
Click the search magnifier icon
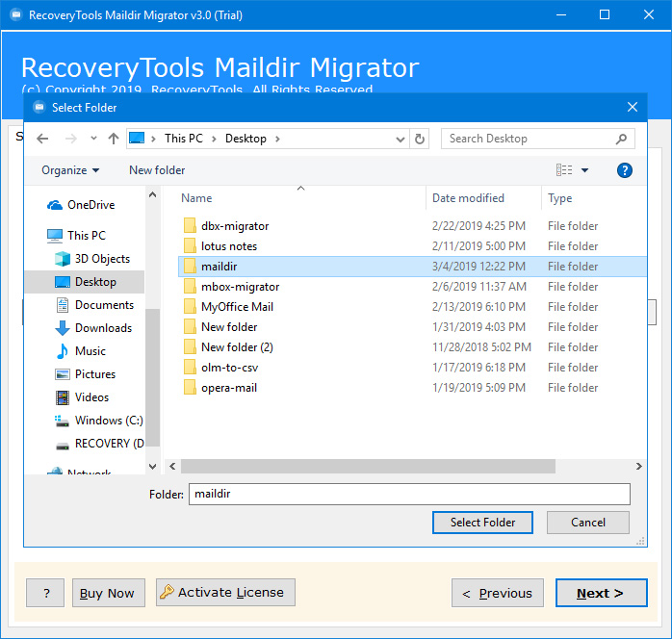tap(621, 139)
